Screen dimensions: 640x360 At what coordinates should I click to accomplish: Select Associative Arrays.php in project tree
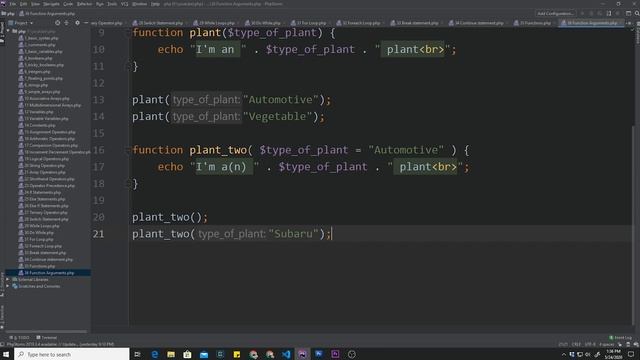[x=47, y=98]
